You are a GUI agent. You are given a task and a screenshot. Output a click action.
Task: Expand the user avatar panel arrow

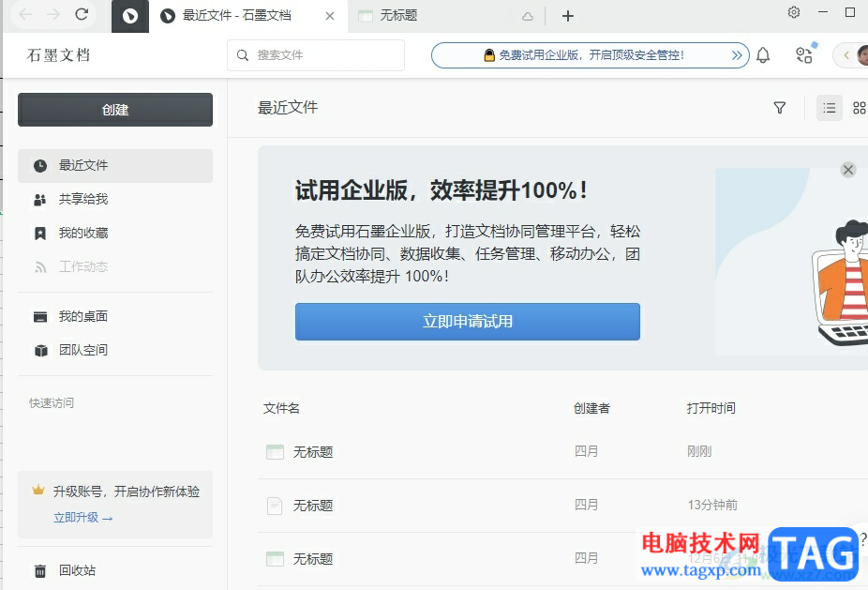846,54
